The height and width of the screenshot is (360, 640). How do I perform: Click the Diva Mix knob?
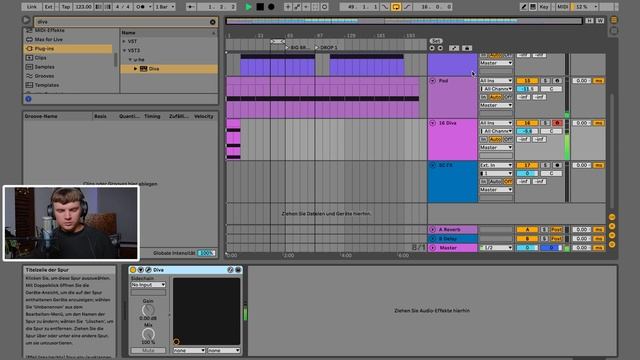tap(148, 334)
